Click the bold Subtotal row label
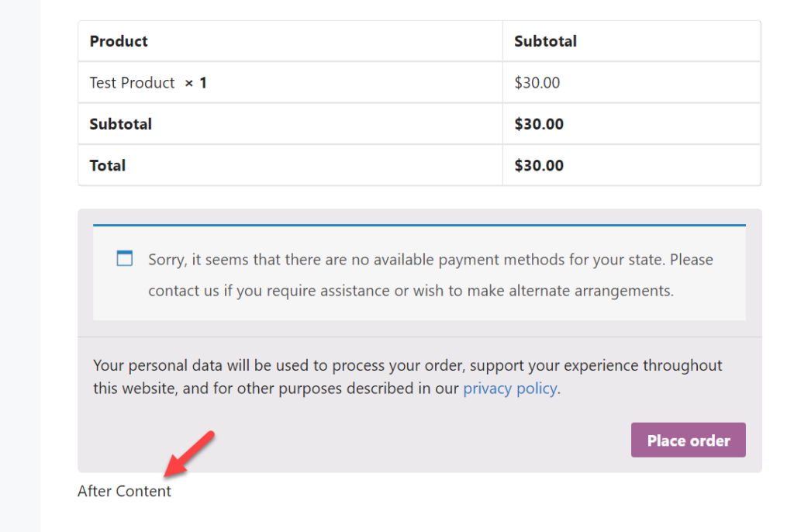The height and width of the screenshot is (532, 794). 120,124
